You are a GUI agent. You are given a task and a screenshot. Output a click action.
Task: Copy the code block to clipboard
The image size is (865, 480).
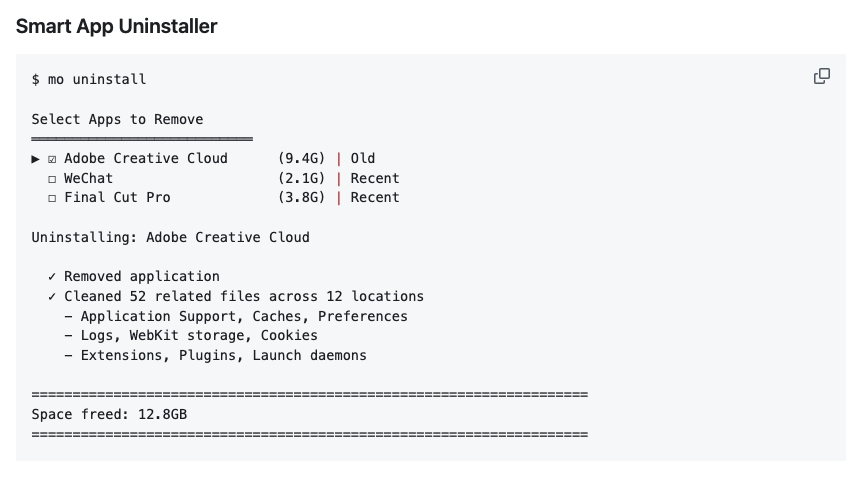coord(821,77)
